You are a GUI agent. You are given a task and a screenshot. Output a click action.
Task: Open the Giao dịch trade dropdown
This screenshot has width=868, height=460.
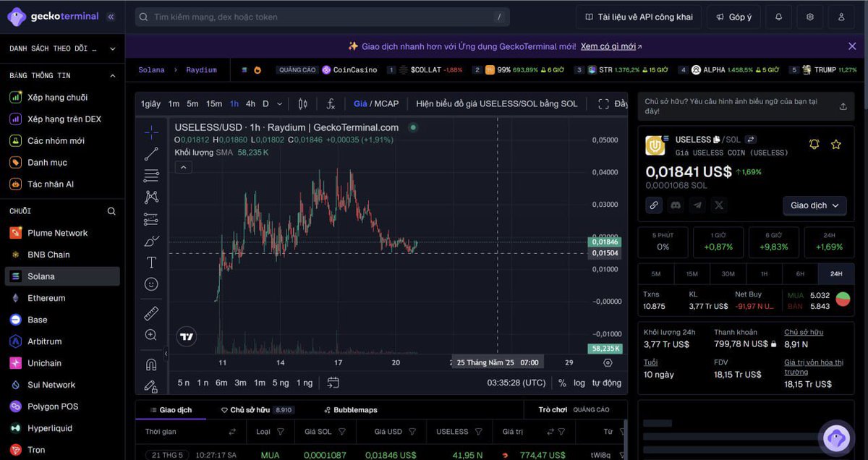click(x=814, y=205)
